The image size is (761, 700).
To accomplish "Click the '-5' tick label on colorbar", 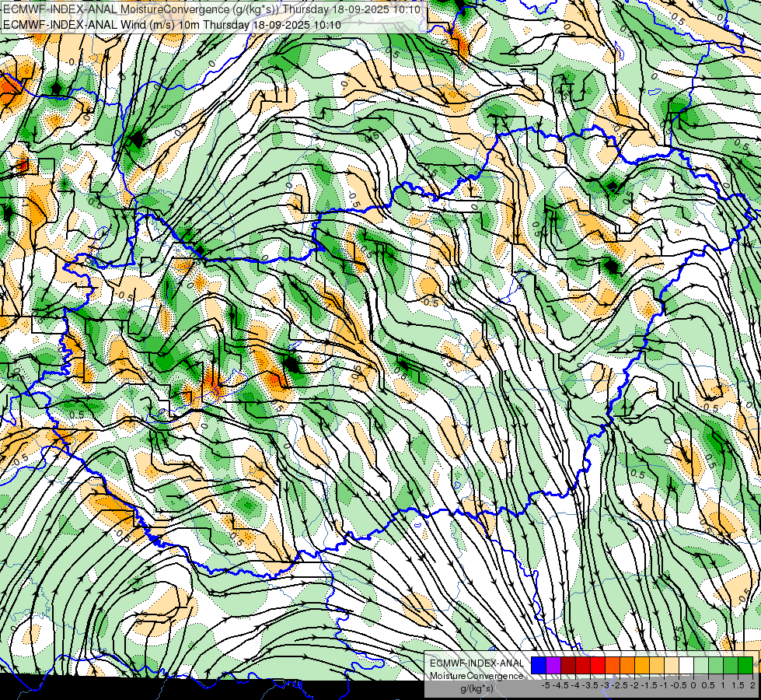I will 546,685.
